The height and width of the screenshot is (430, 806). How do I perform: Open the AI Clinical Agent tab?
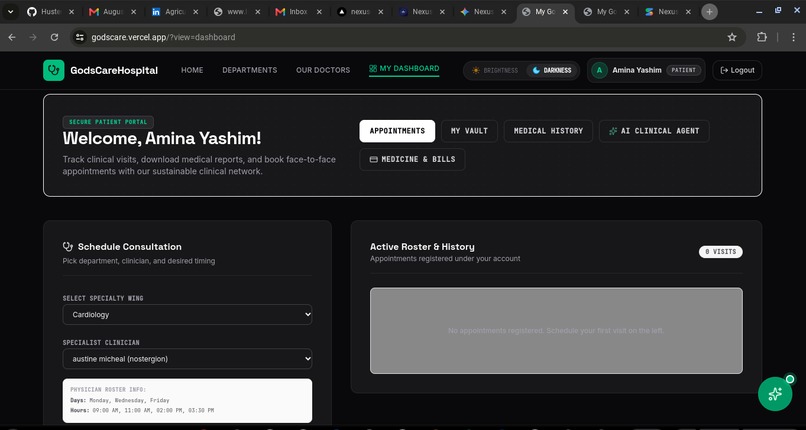pyautogui.click(x=654, y=131)
